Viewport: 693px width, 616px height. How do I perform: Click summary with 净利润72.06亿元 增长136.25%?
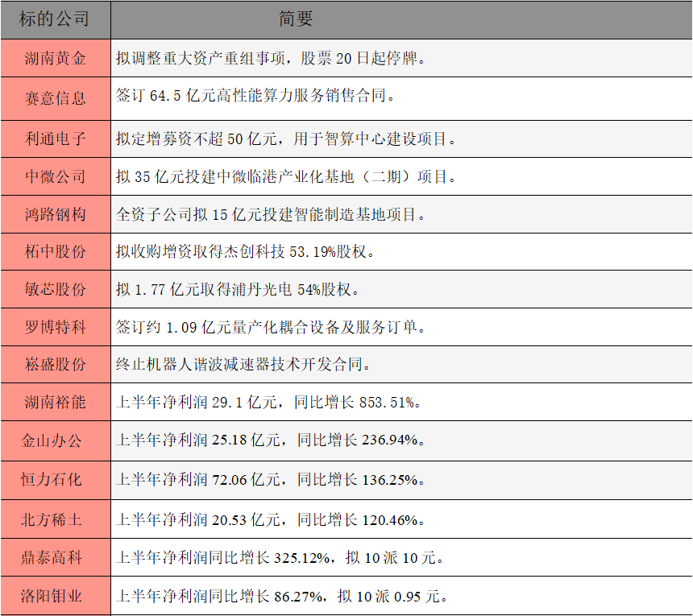point(401,481)
